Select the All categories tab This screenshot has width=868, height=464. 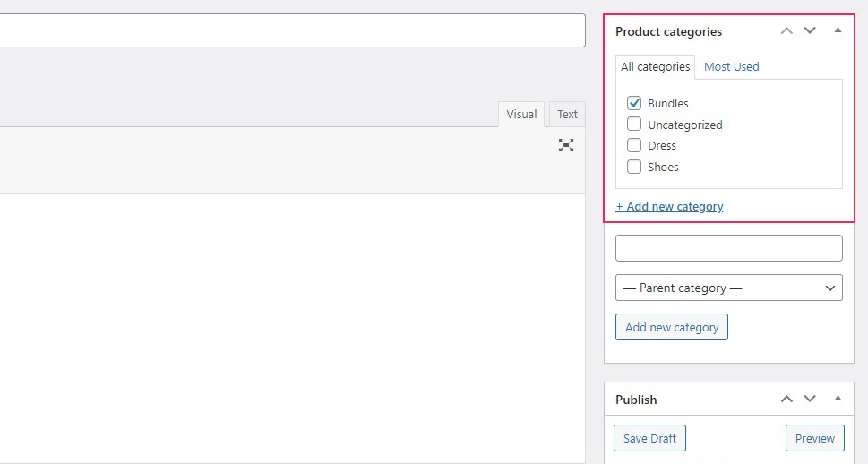point(655,67)
